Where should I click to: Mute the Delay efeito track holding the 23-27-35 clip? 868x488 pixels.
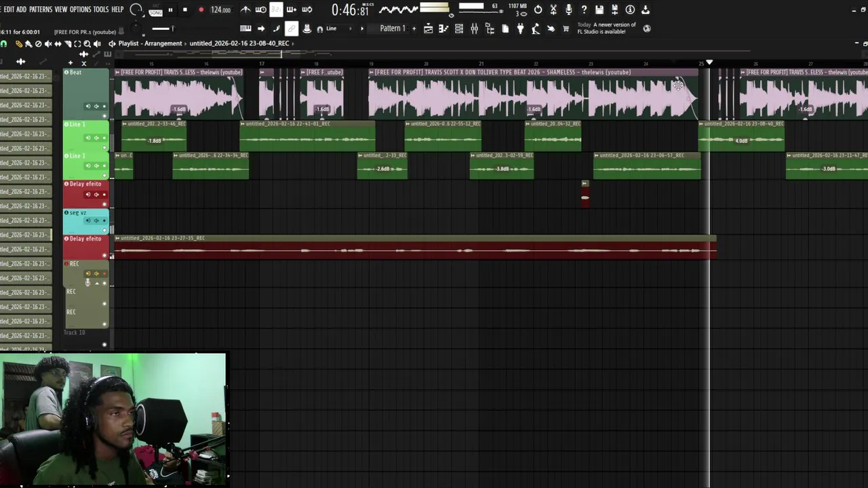tap(104, 256)
